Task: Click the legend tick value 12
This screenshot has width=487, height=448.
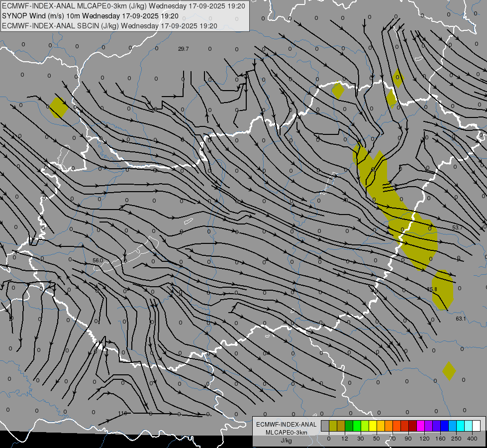Action: tap(345, 439)
